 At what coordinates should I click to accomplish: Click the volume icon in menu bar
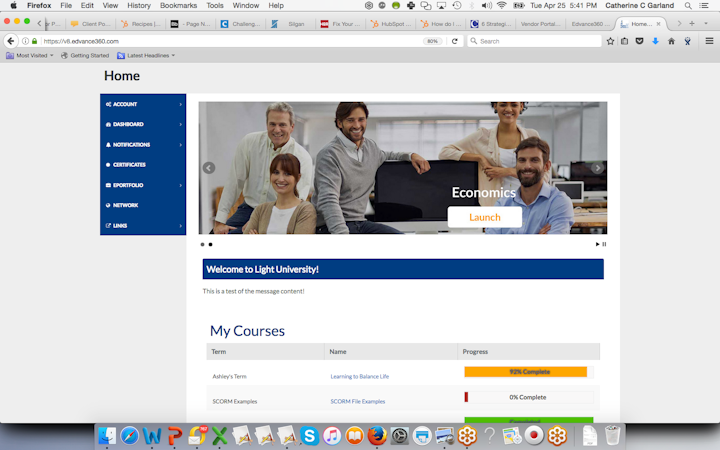click(486, 6)
